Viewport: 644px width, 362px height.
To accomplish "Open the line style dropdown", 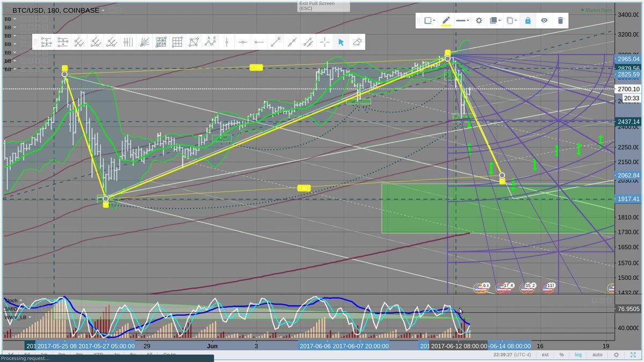I will (462, 20).
